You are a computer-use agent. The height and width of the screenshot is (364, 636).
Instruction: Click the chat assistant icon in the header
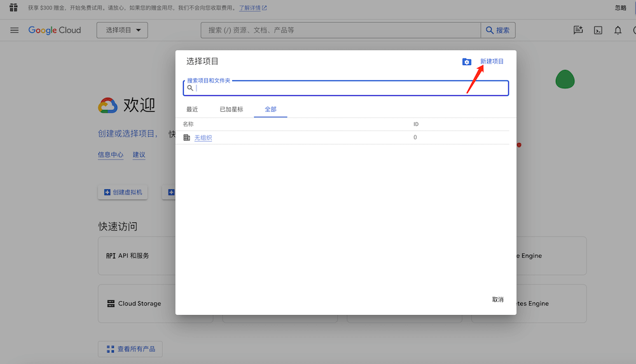(x=578, y=30)
